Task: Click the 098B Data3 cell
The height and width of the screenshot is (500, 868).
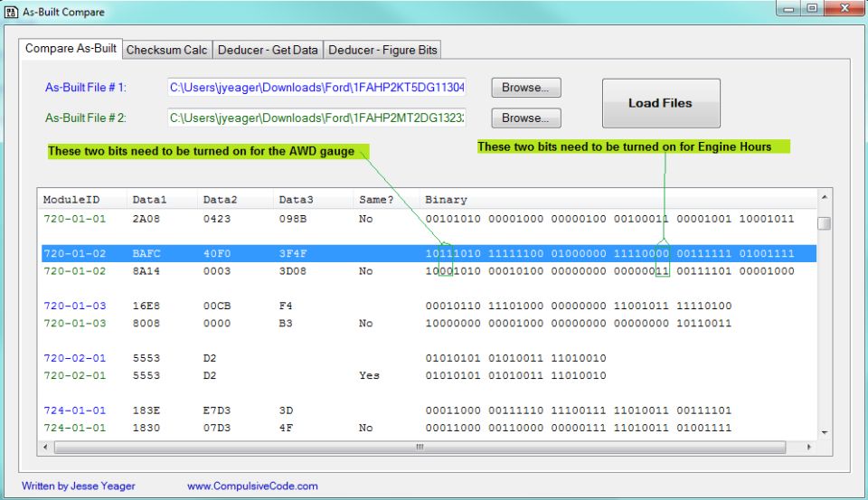Action: click(293, 219)
